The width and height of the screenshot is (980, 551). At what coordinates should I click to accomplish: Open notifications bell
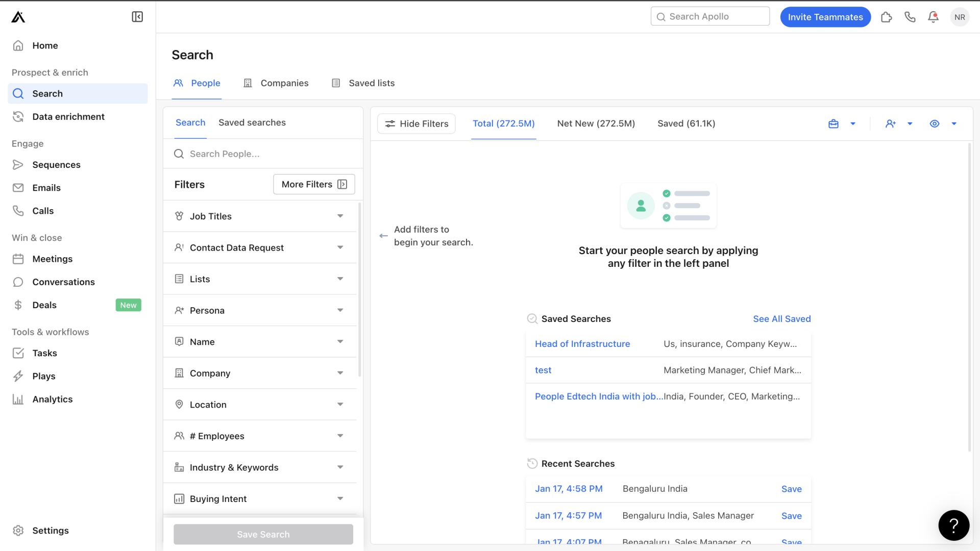pos(933,17)
